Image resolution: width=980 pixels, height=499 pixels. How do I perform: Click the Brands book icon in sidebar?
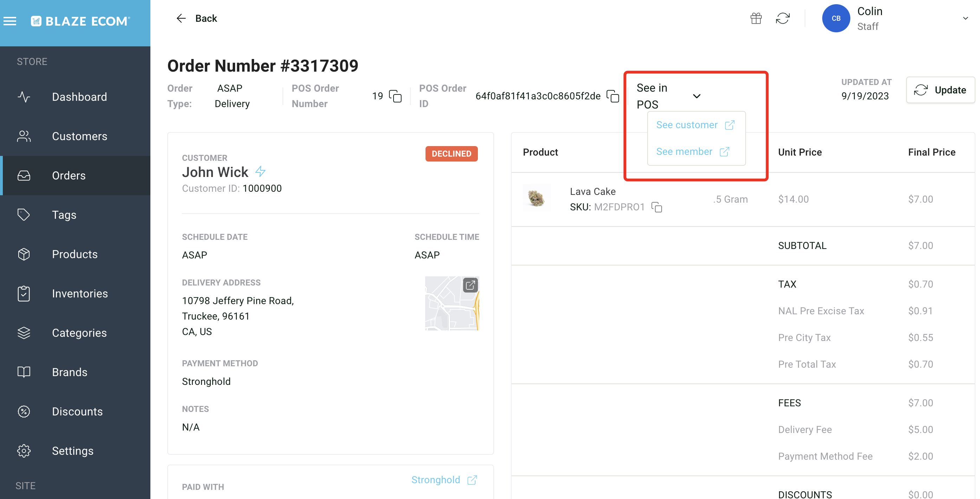tap(24, 372)
